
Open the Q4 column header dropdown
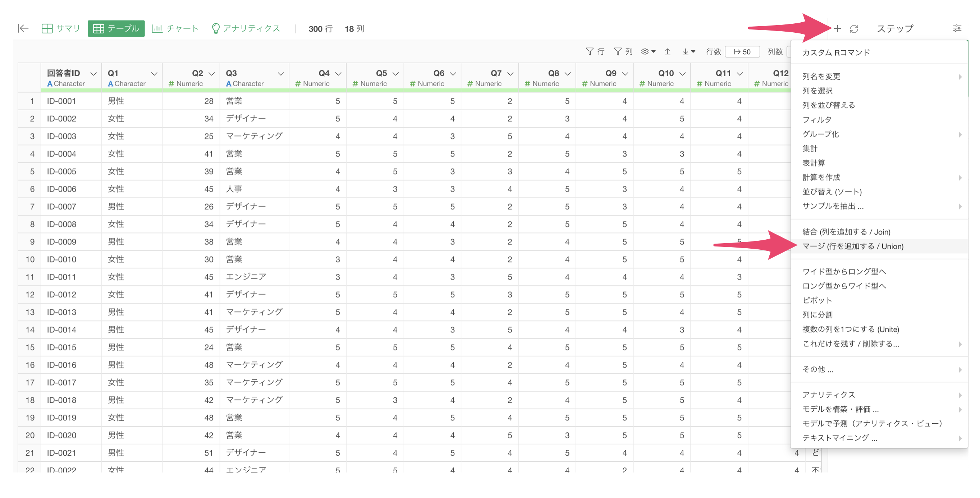pos(338,73)
